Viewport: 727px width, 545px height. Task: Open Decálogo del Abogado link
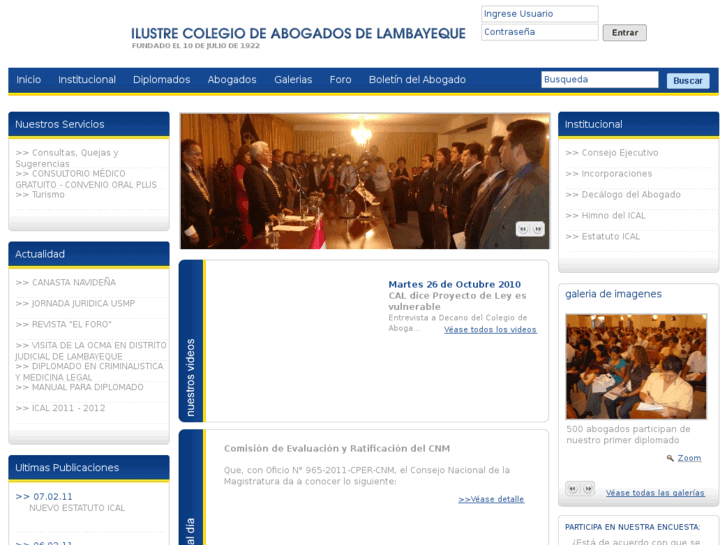pyautogui.click(x=623, y=194)
